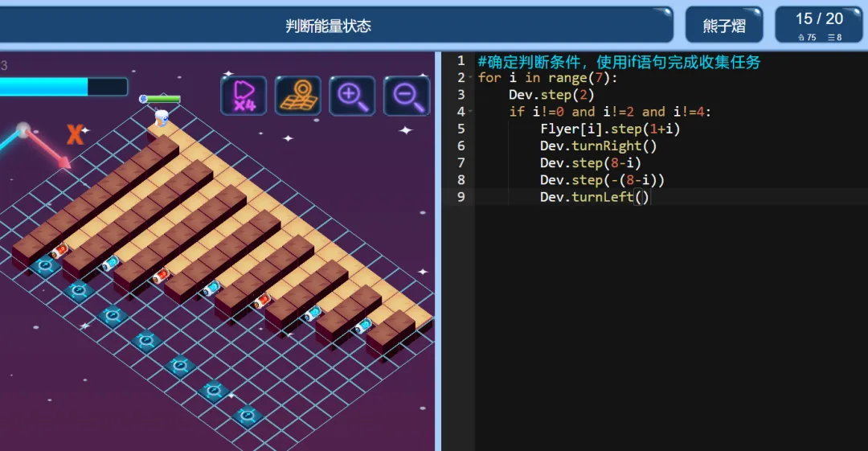Click code line 'Dev.step(-(8-i))'
This screenshot has height=451, width=868.
click(x=602, y=180)
